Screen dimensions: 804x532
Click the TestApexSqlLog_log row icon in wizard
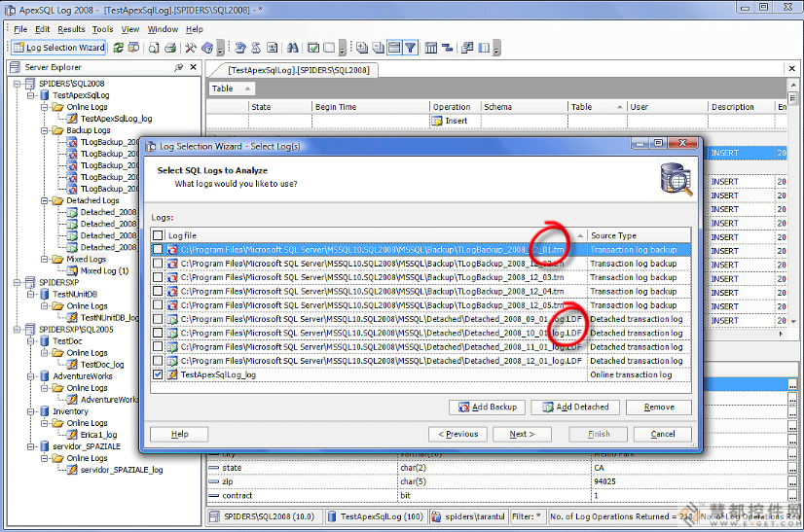coord(172,374)
